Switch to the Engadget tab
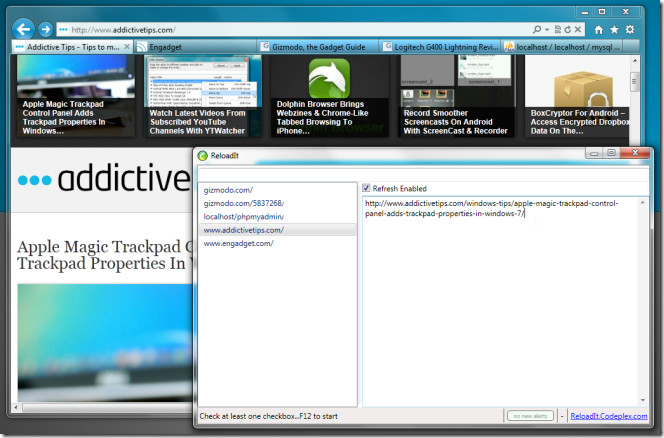 [195, 47]
